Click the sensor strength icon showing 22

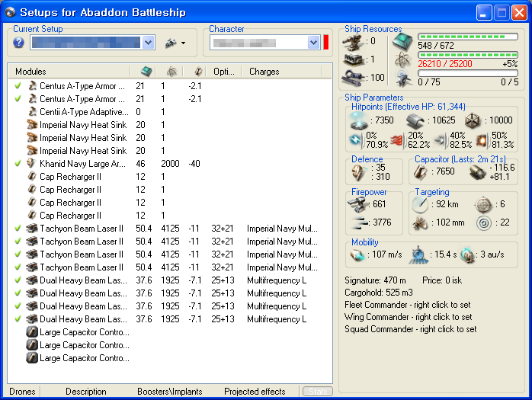coord(484,223)
